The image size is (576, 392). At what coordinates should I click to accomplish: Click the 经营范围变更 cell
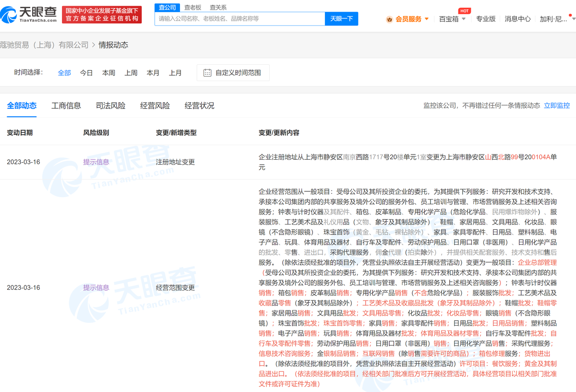tap(175, 288)
